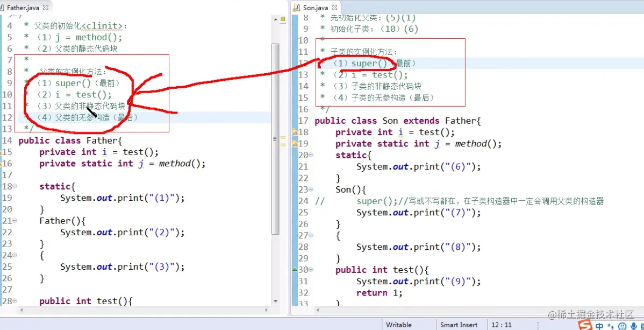This screenshot has width=644, height=330.
Task: Click the Java file icon on Son.java tab
Action: click(297, 8)
